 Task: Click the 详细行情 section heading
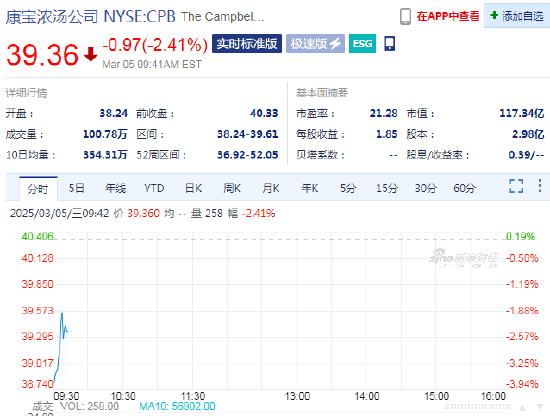[x=26, y=93]
